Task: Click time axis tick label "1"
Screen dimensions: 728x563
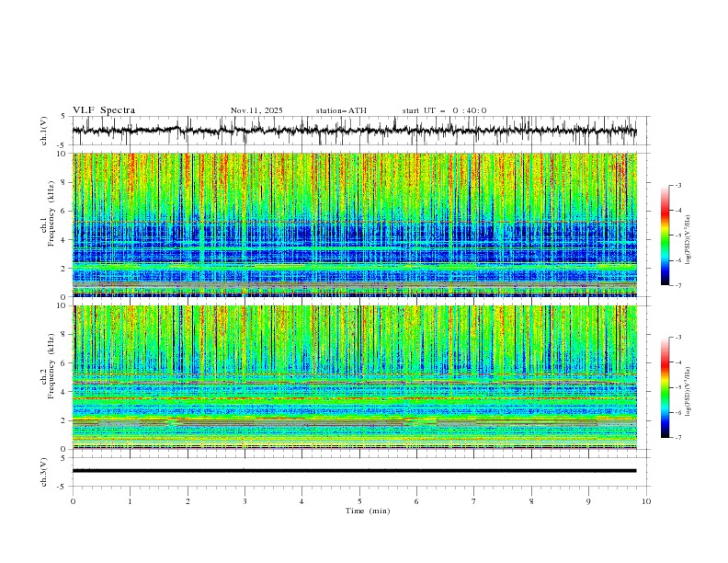Action: (130, 501)
